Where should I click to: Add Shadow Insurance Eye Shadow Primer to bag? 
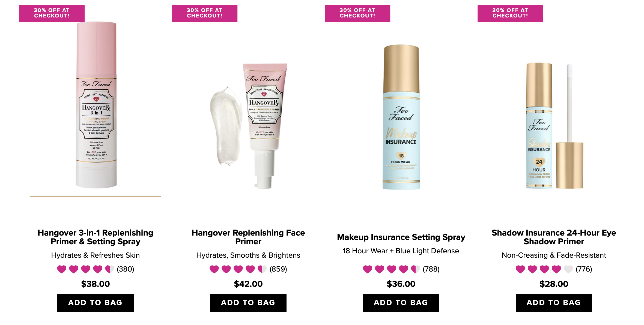tap(554, 303)
